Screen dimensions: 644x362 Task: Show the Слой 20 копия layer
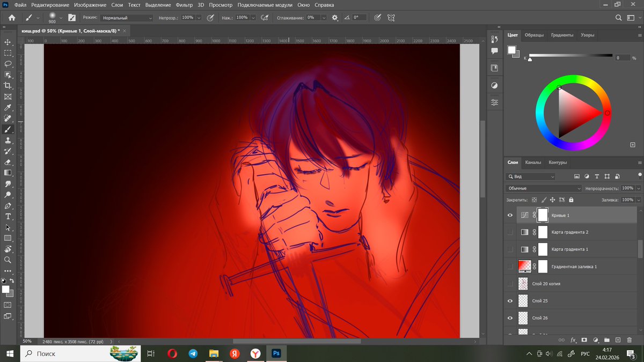tap(510, 284)
